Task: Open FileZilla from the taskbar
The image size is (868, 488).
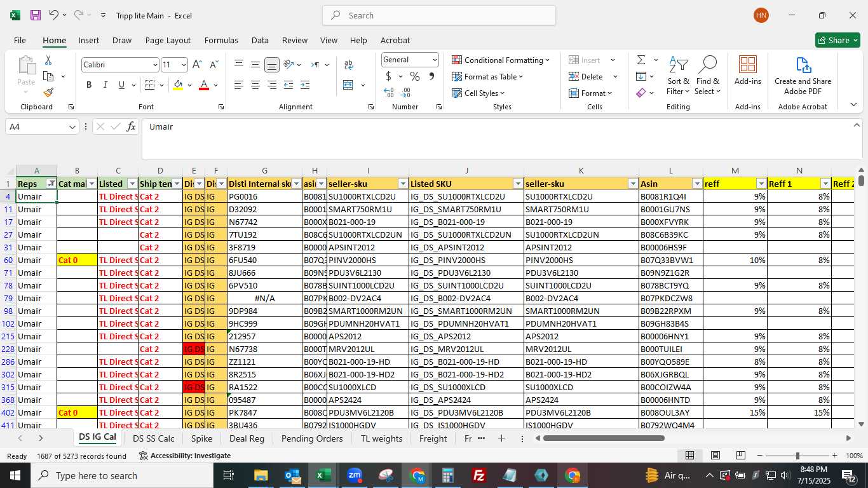Action: (479, 475)
